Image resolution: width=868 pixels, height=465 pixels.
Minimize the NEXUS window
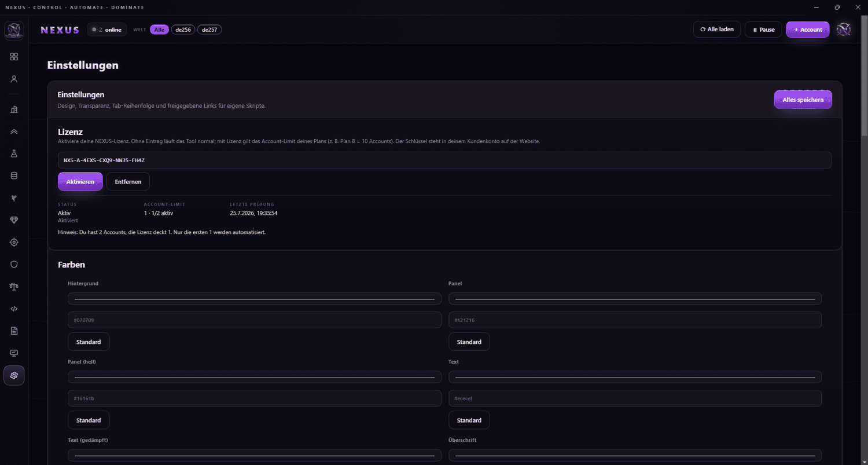click(x=816, y=8)
